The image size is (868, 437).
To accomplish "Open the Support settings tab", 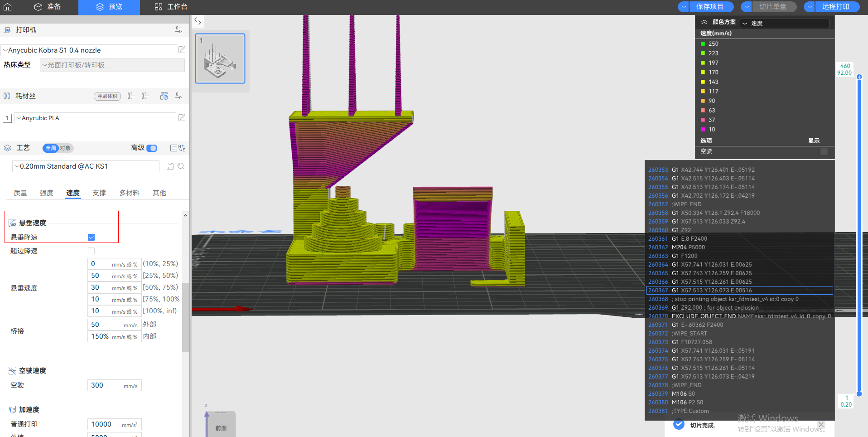I will tap(99, 193).
